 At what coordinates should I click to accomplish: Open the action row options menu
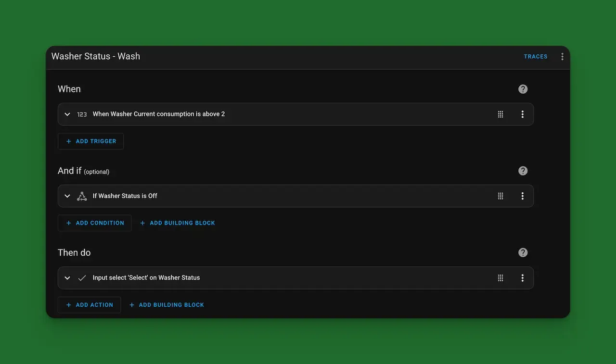(x=523, y=277)
